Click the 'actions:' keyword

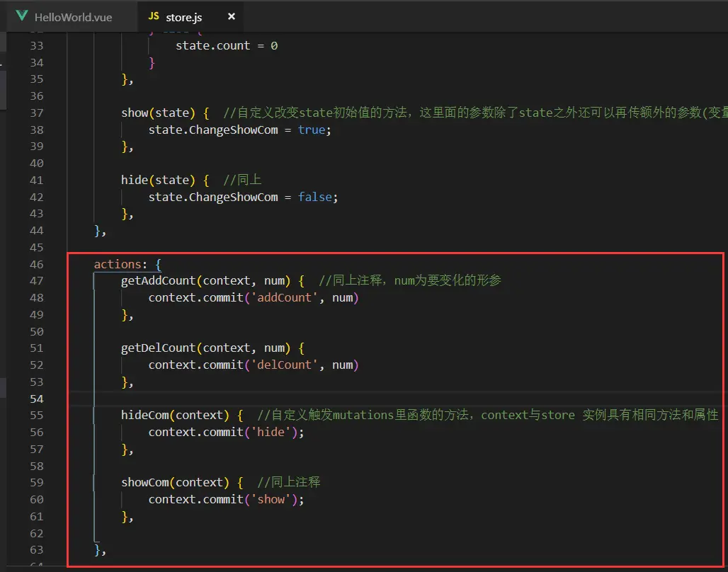pos(120,264)
